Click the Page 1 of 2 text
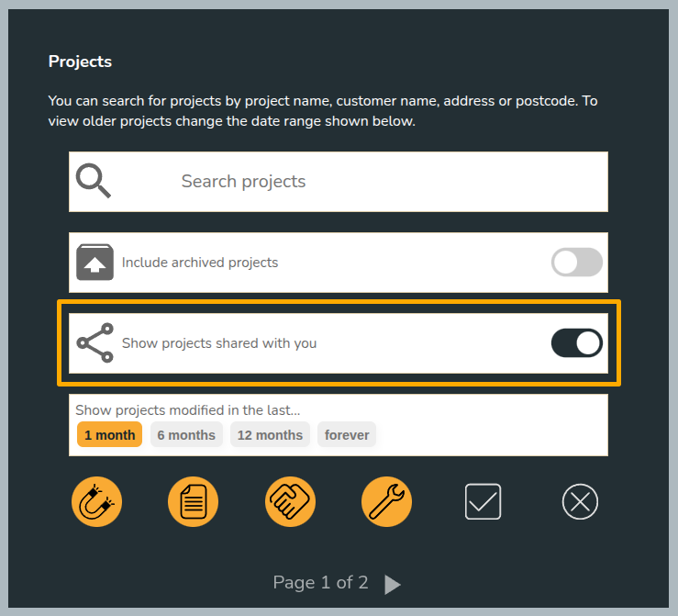The image size is (678, 616). [x=320, y=583]
